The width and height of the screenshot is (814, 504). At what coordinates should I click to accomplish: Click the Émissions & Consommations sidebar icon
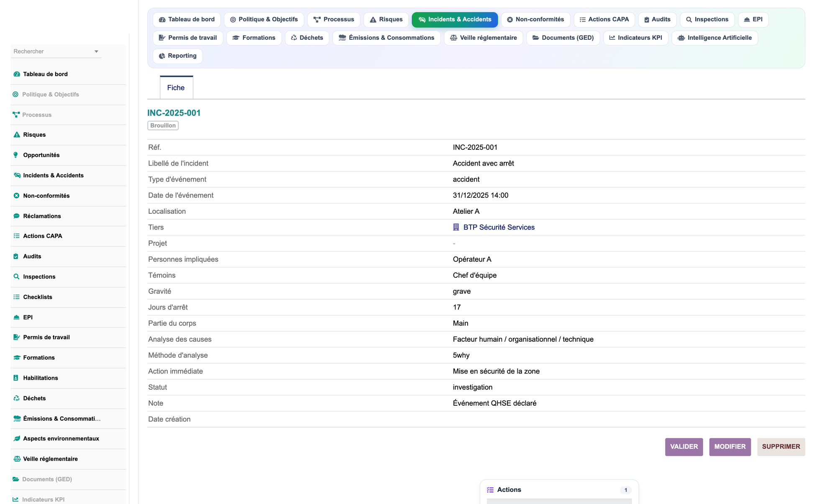click(x=17, y=419)
